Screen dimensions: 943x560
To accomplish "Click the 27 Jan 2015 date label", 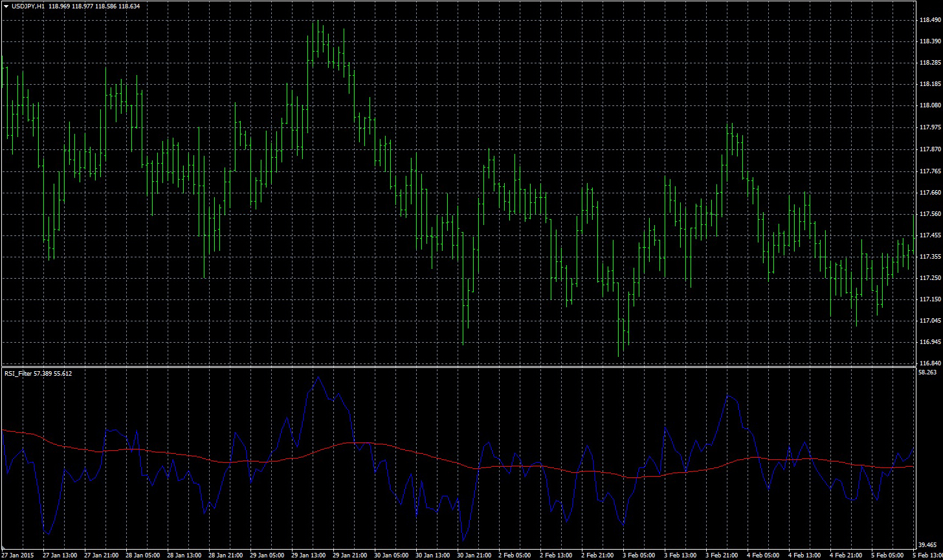I will pyautogui.click(x=18, y=555).
